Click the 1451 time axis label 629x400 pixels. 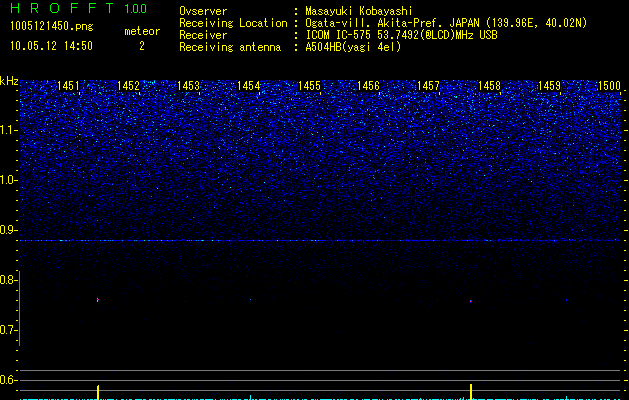click(68, 86)
